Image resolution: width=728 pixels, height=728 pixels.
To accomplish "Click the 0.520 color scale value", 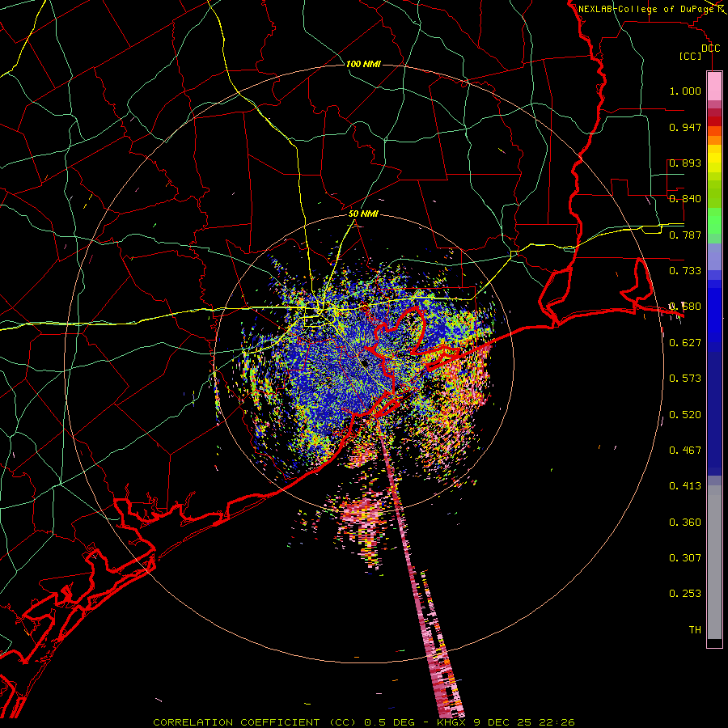I will pyautogui.click(x=685, y=415).
